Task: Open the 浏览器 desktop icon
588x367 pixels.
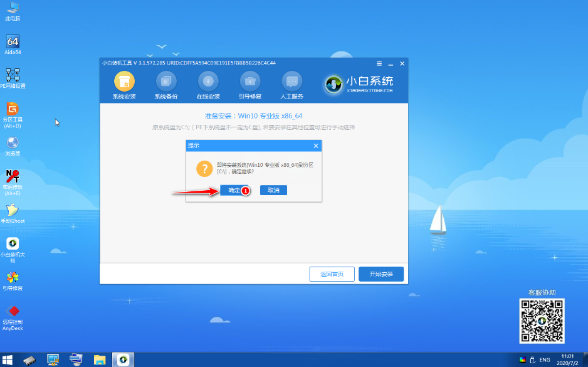Action: [x=13, y=146]
